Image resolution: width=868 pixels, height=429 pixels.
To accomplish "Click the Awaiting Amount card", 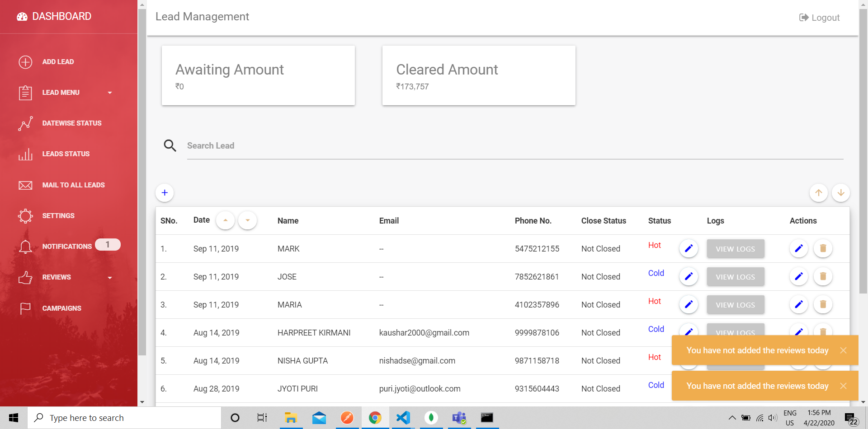I will [x=258, y=75].
